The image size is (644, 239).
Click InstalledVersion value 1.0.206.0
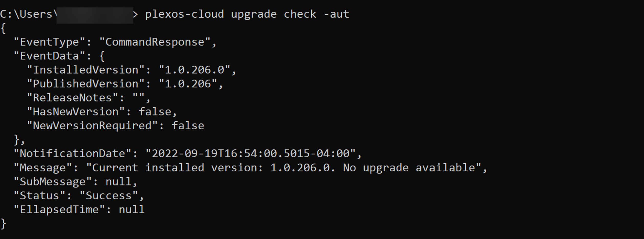[194, 70]
